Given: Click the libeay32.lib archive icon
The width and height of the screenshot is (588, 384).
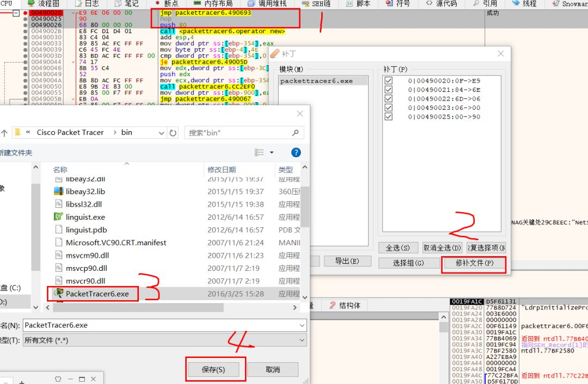Looking at the screenshot, I should 58,191.
